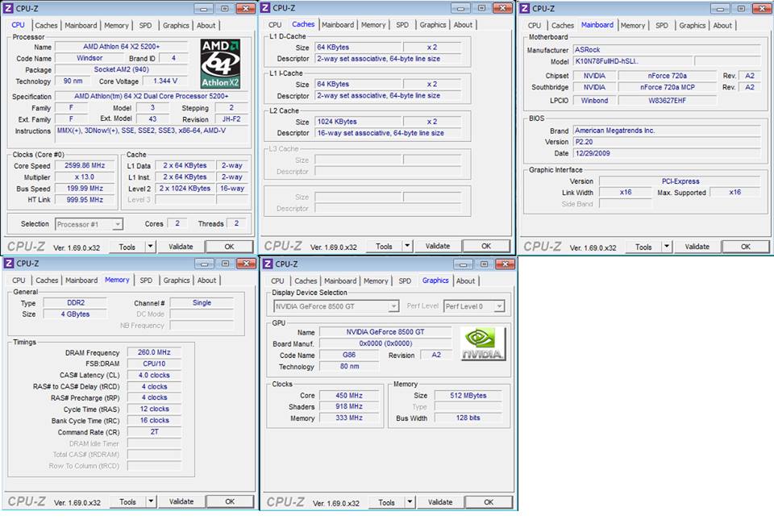The image size is (774, 532).
Task: Click CPU-Z title icon in the Mainboard tab window
Action: click(x=525, y=8)
